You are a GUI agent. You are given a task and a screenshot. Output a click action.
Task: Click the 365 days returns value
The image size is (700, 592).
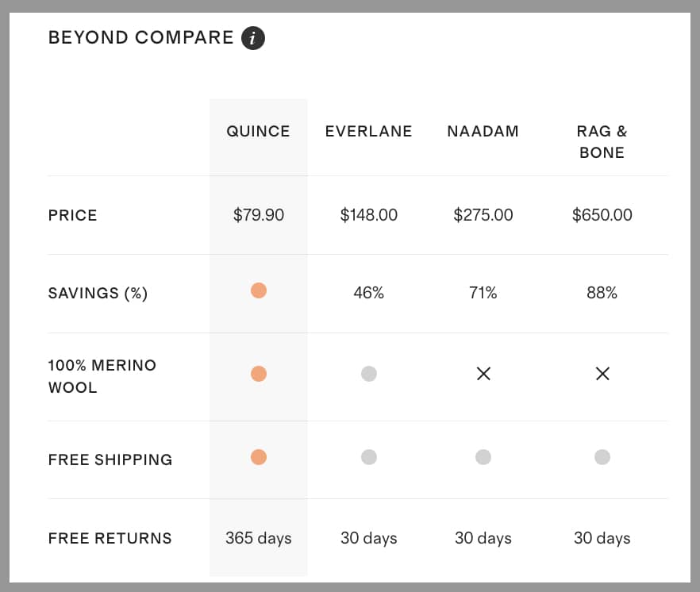coord(259,538)
